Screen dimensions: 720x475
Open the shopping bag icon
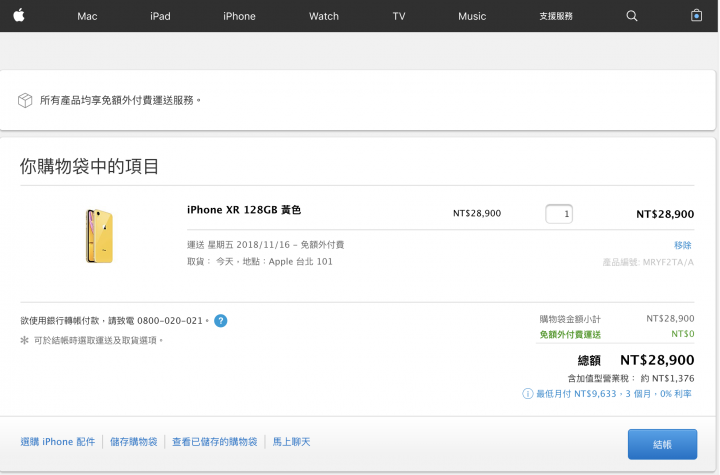pyautogui.click(x=696, y=16)
